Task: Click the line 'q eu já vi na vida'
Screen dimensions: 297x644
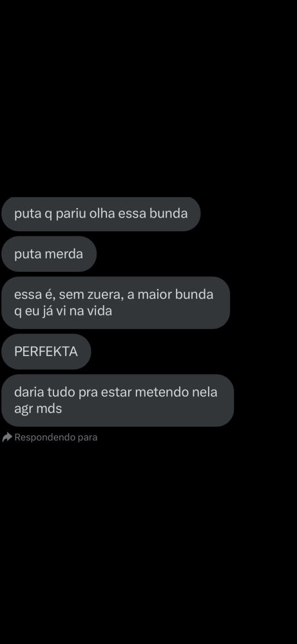Action: [63, 311]
